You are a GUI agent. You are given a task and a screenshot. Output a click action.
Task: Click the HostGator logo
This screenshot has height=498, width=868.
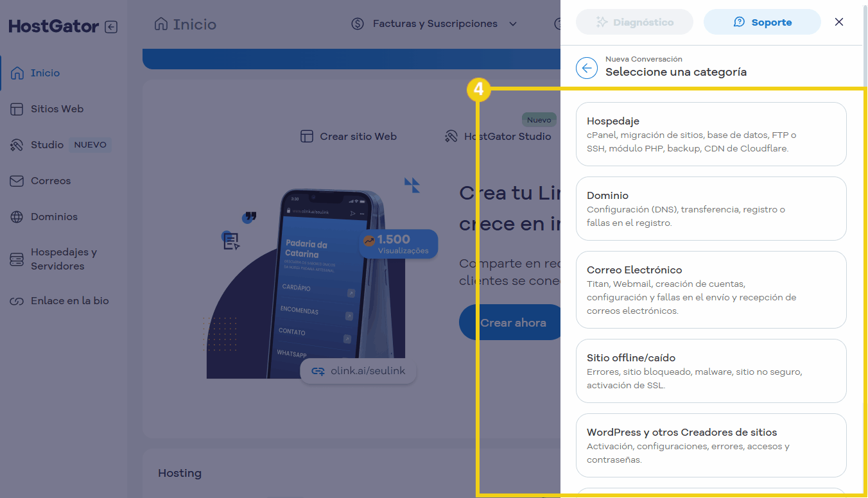coord(54,26)
